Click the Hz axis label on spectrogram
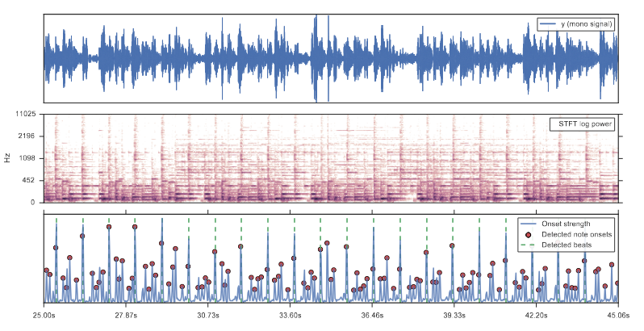The width and height of the screenshot is (644, 331). (6, 158)
